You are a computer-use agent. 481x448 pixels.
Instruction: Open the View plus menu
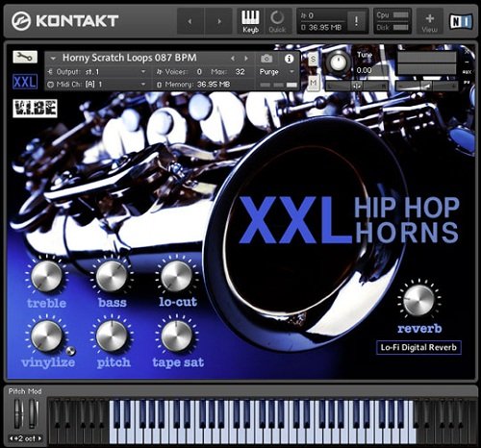430,21
